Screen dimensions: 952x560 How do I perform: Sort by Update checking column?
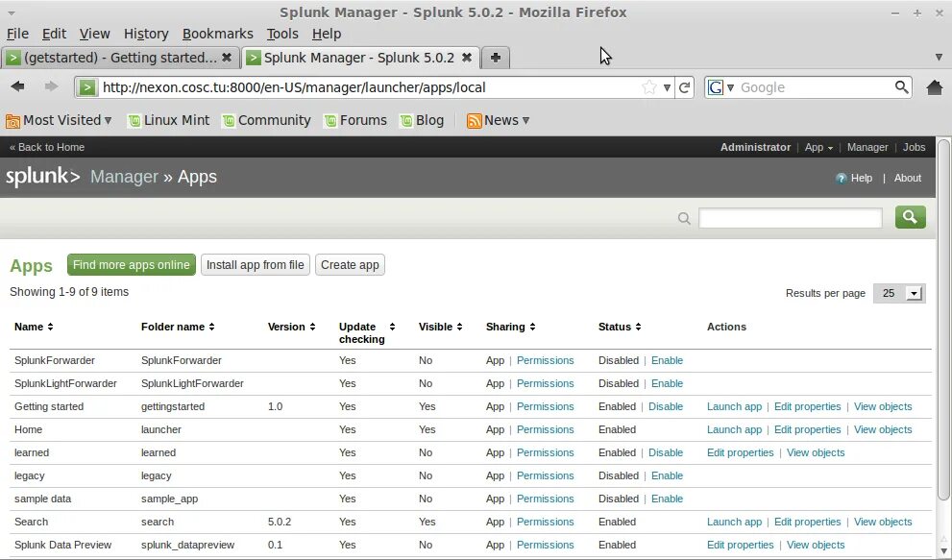[x=367, y=333]
